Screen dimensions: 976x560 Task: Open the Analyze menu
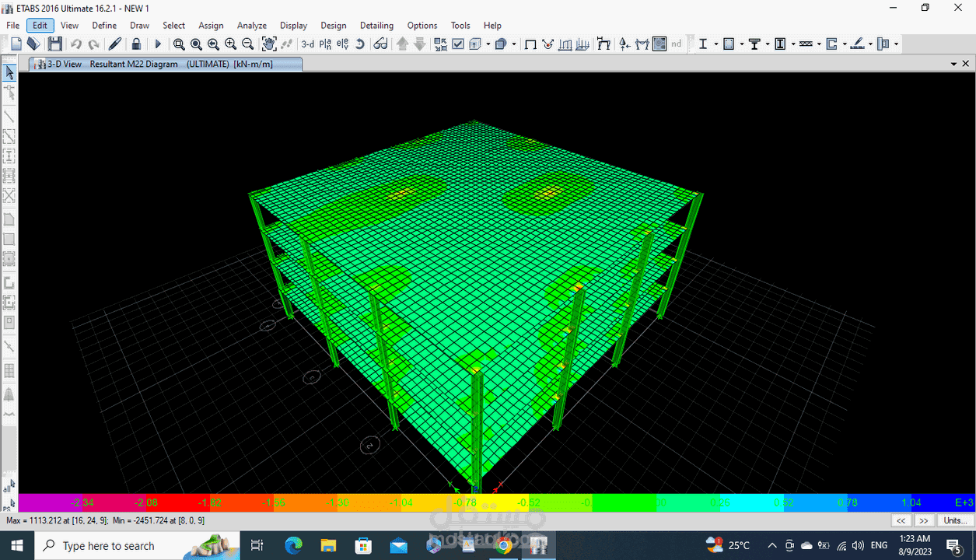(x=252, y=26)
